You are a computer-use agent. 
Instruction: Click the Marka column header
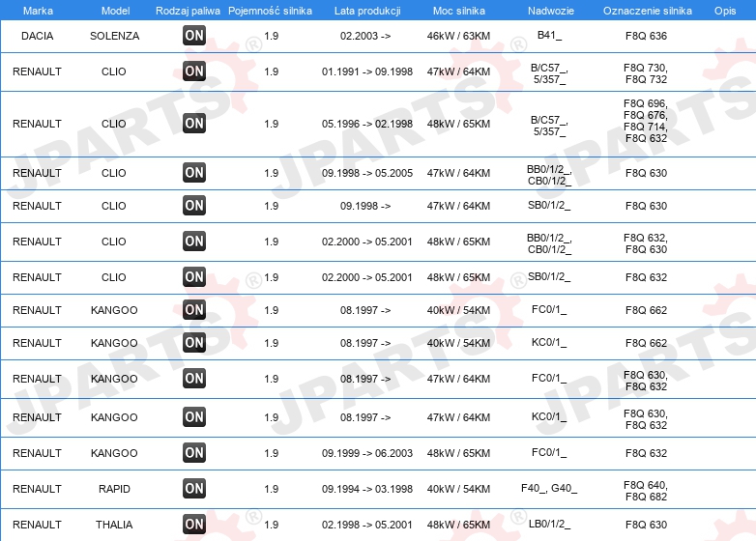tap(38, 11)
